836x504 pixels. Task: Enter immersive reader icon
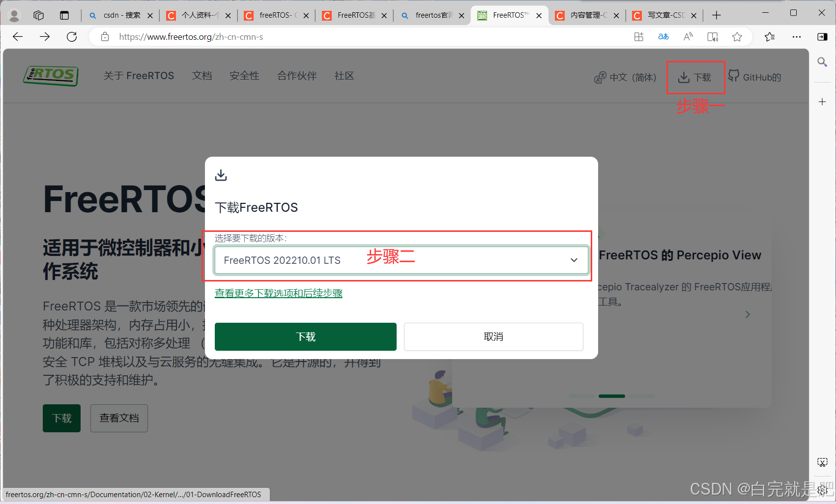point(713,37)
